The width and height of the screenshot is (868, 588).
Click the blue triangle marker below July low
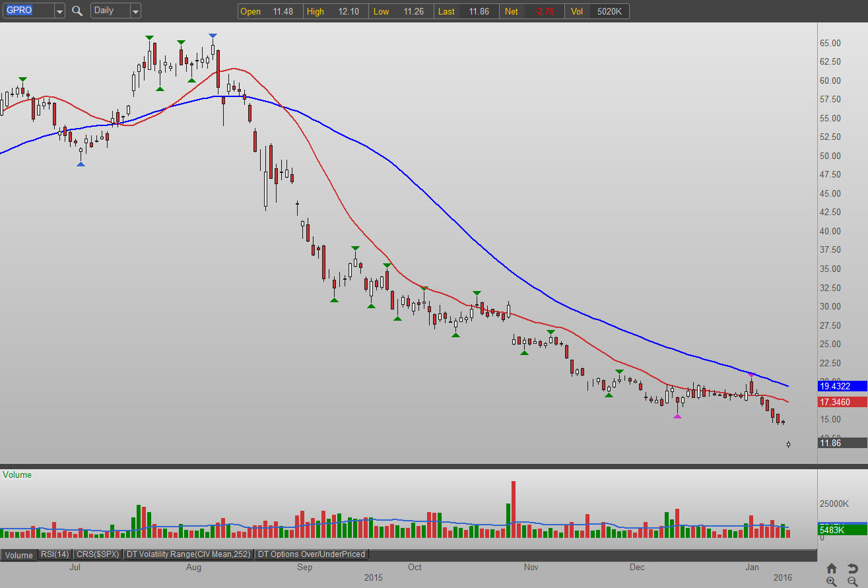81,164
